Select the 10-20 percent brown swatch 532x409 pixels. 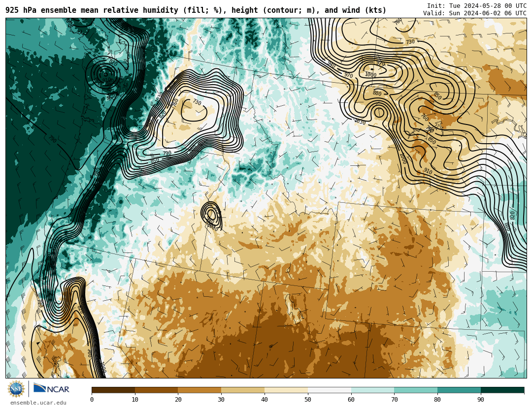pos(157,390)
